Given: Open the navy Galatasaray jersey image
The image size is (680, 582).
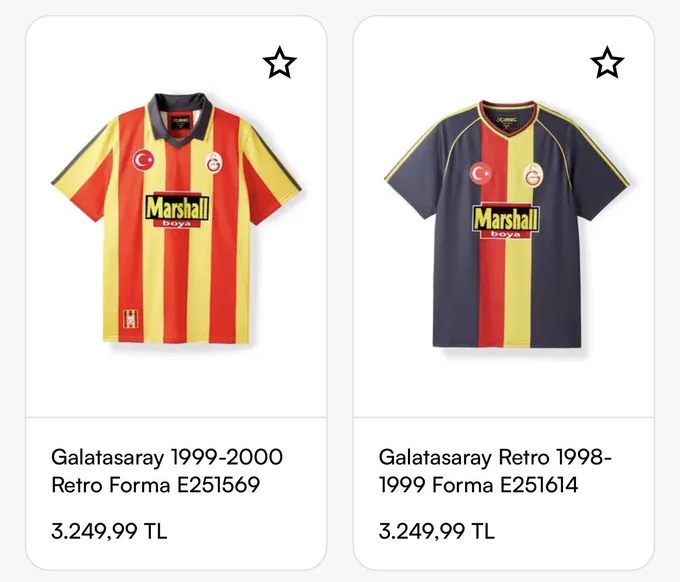Looking at the screenshot, I should [x=507, y=224].
